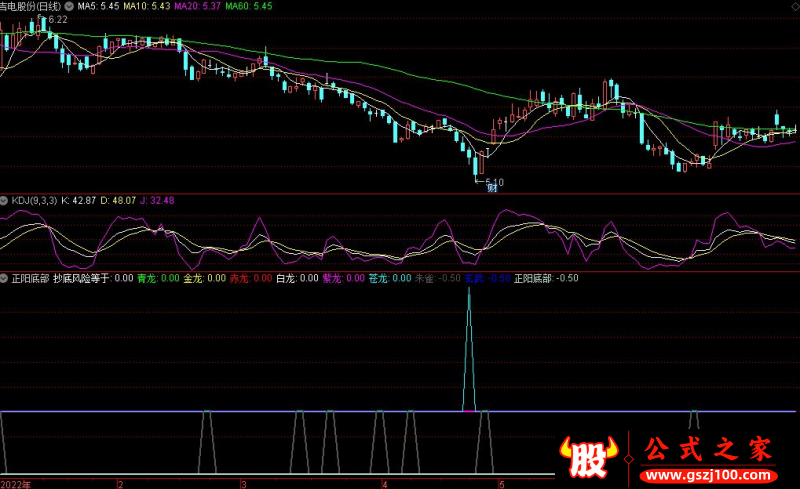Expand the KDJ(9,3,3) indicator menu arrow
The image size is (800, 489).
click(x=5, y=201)
